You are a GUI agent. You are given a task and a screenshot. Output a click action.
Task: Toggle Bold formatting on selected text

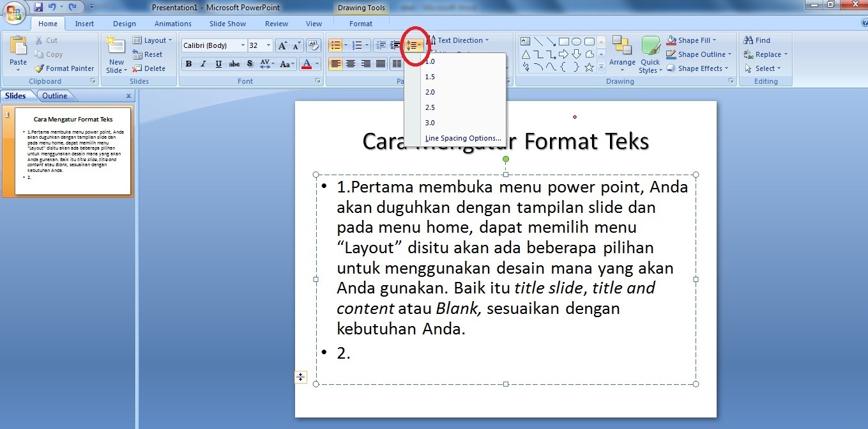(x=188, y=63)
